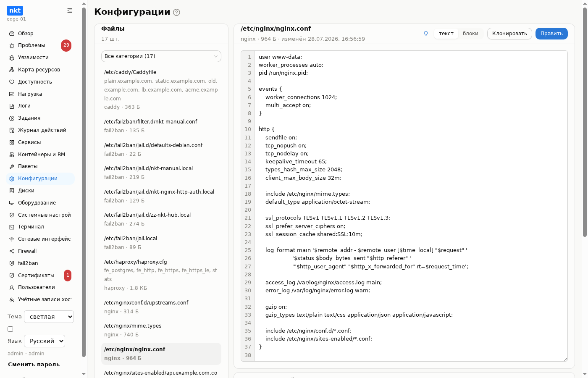Click the Сертификаты shield icon
This screenshot has width=588, height=378.
coord(12,276)
